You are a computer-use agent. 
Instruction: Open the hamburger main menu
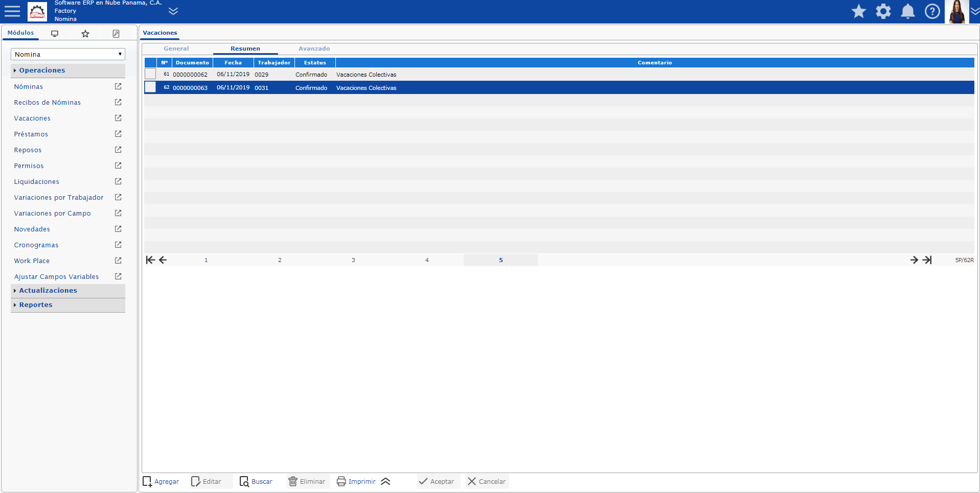(12, 11)
